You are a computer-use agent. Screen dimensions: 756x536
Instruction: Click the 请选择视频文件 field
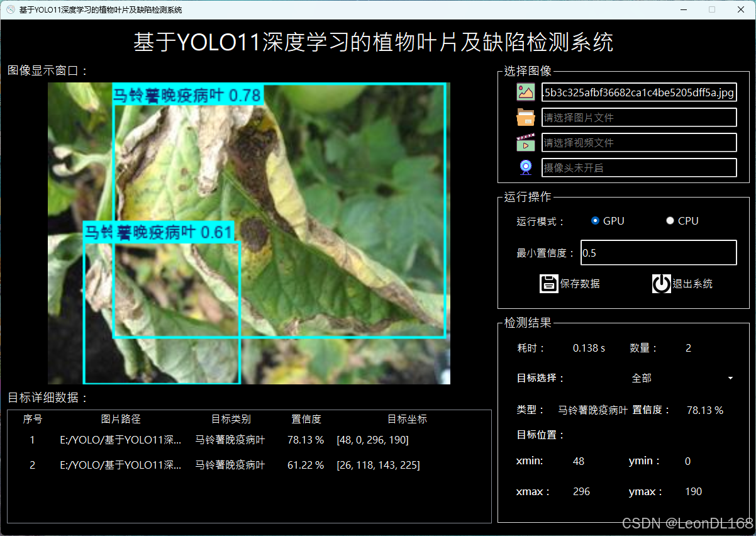point(639,143)
